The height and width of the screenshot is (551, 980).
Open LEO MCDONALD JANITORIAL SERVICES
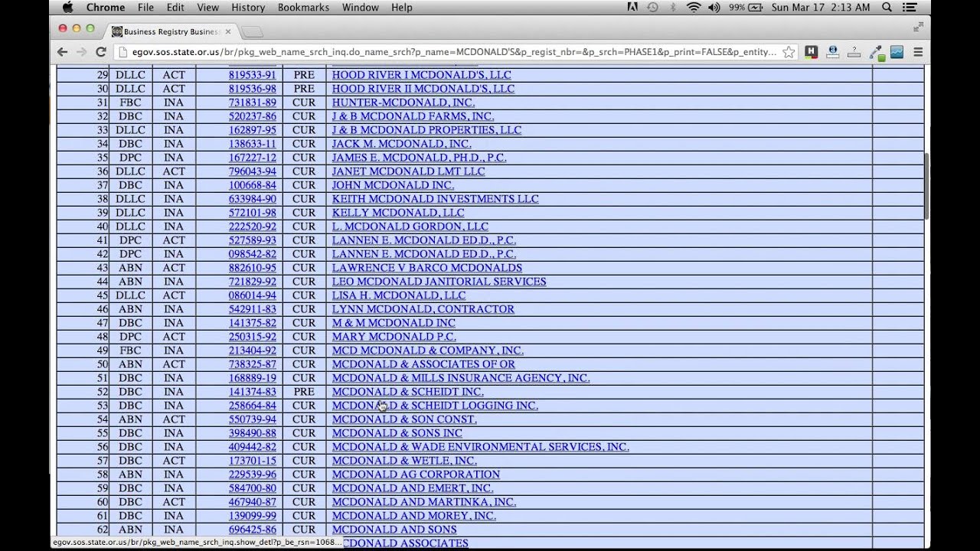439,282
